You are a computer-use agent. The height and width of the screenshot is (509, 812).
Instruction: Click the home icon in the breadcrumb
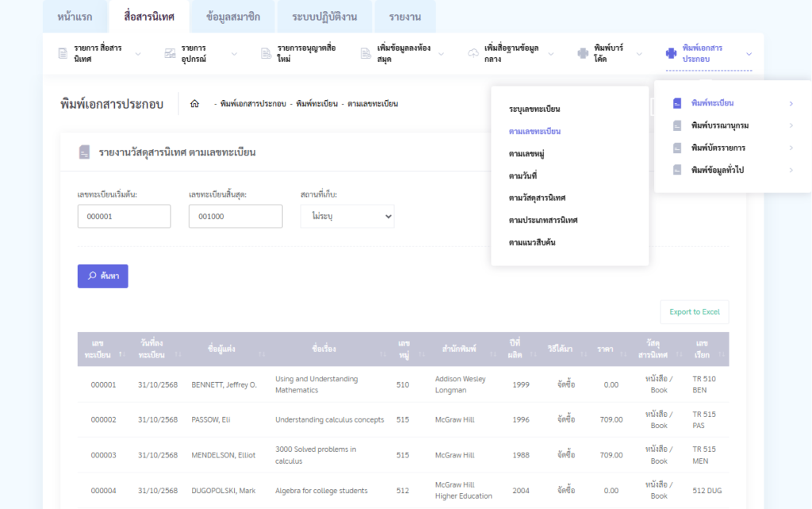pos(194,104)
